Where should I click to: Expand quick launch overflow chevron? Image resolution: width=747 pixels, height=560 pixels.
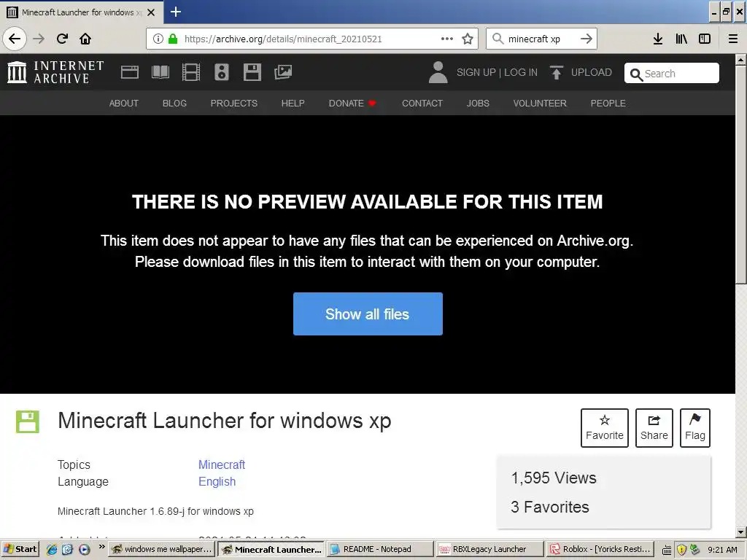coord(101,547)
